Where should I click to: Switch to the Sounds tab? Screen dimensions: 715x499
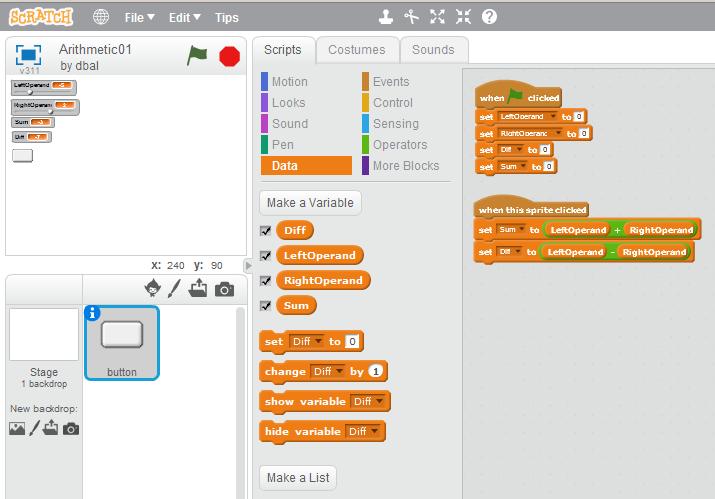coord(433,50)
